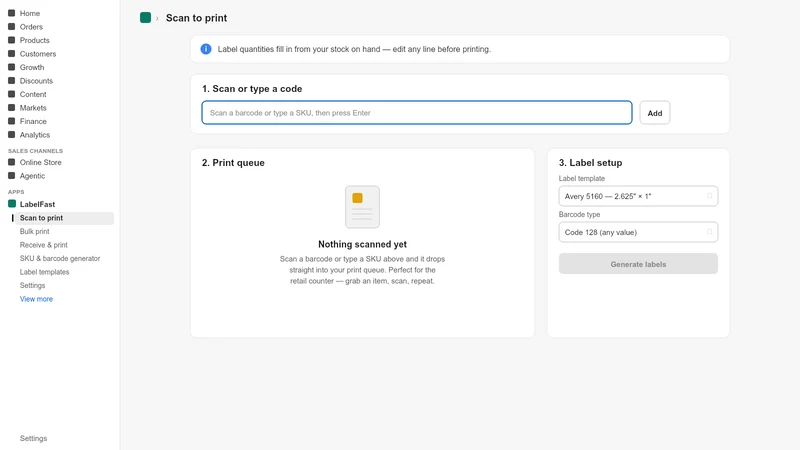Click the Generate labels button
Screen dimensions: 800x450
tap(638, 264)
